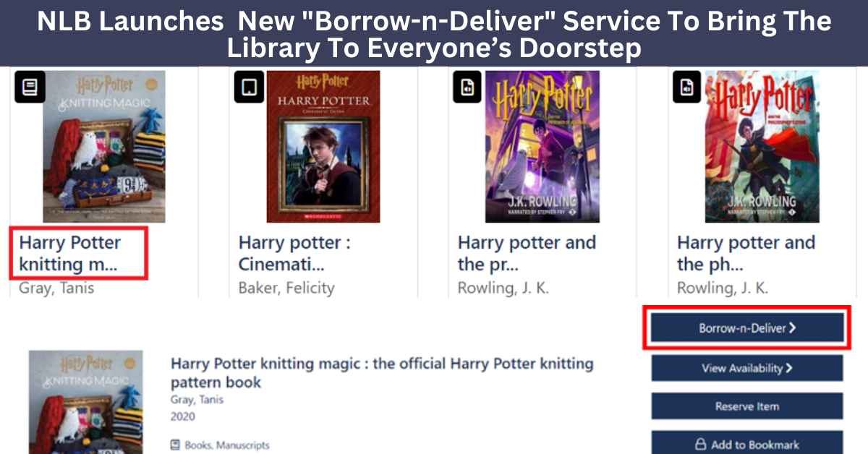Screen dimensions: 868x454
Task: Click audiobook icon on Philosopher's Stone card
Action: (686, 87)
